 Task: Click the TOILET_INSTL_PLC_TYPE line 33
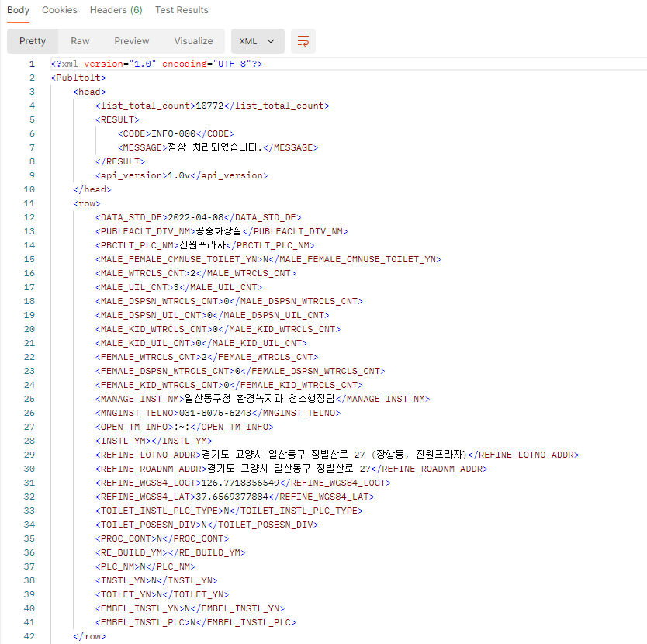229,511
